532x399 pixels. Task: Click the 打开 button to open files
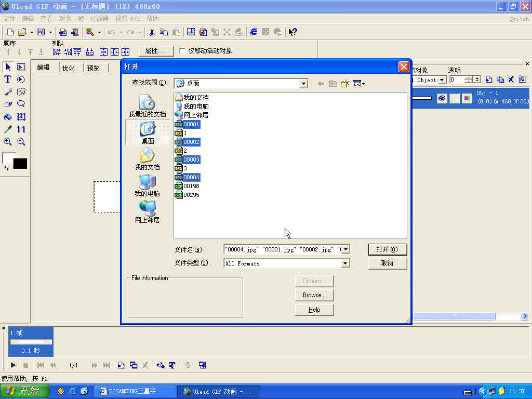(387, 249)
